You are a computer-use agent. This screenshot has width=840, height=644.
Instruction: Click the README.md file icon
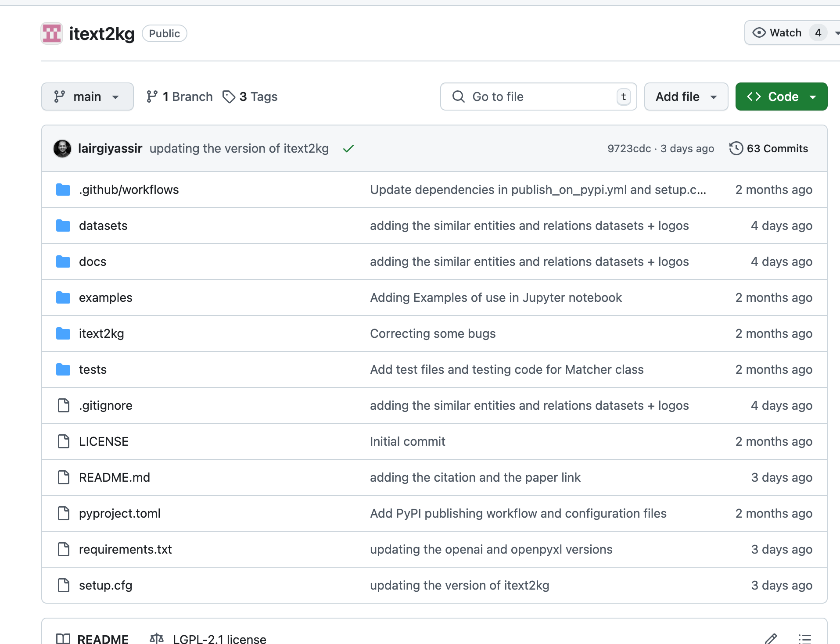[64, 478]
